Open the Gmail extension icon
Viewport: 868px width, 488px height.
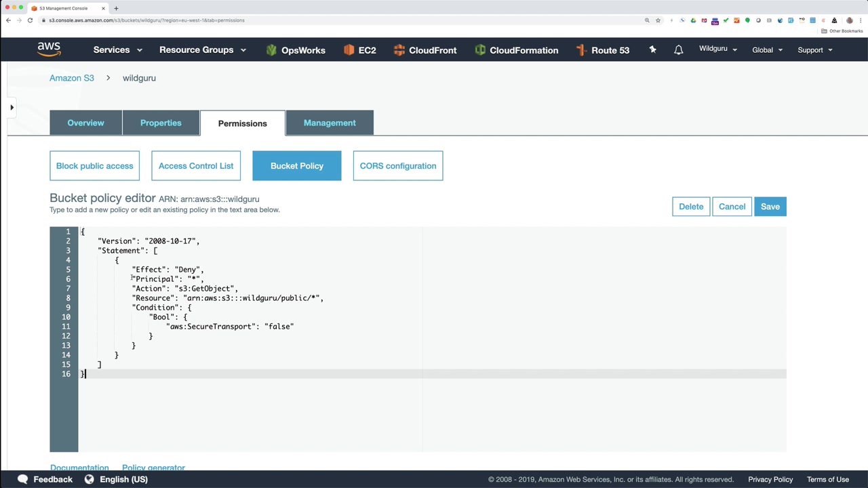704,20
